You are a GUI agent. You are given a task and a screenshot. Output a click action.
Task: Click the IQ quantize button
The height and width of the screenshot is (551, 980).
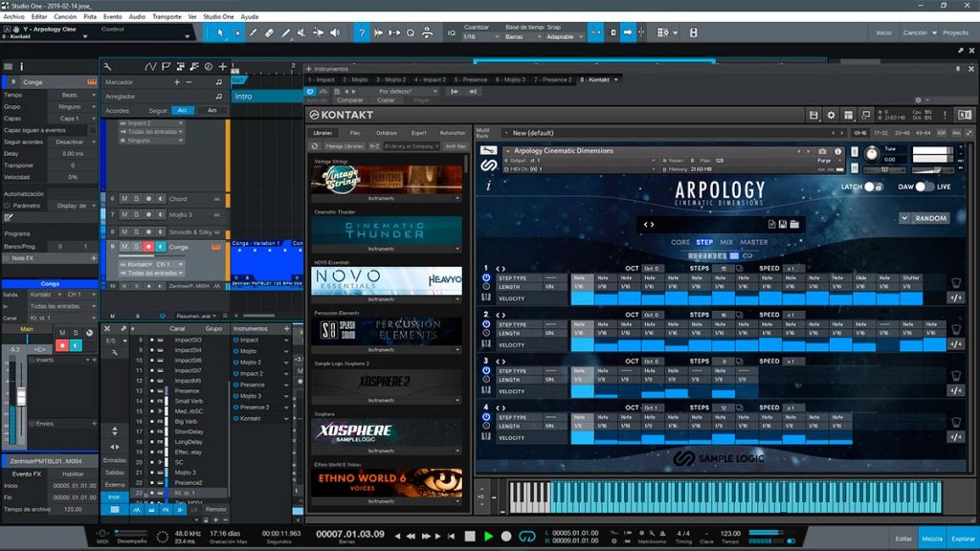pos(452,33)
